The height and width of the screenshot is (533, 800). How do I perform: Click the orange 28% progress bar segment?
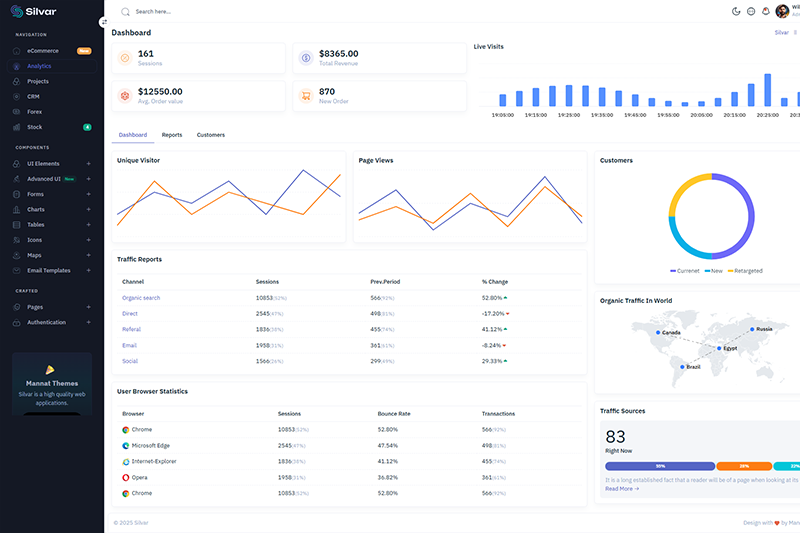[745, 466]
